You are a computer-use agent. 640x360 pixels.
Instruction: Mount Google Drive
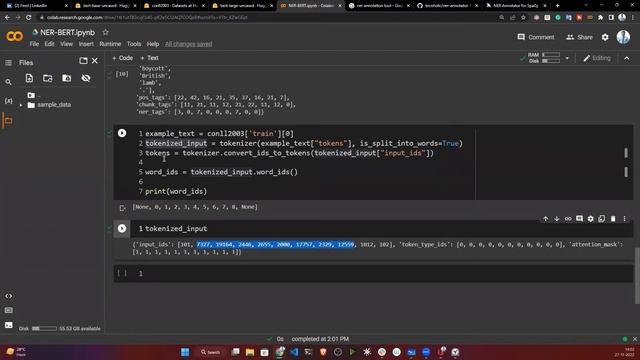point(67,78)
